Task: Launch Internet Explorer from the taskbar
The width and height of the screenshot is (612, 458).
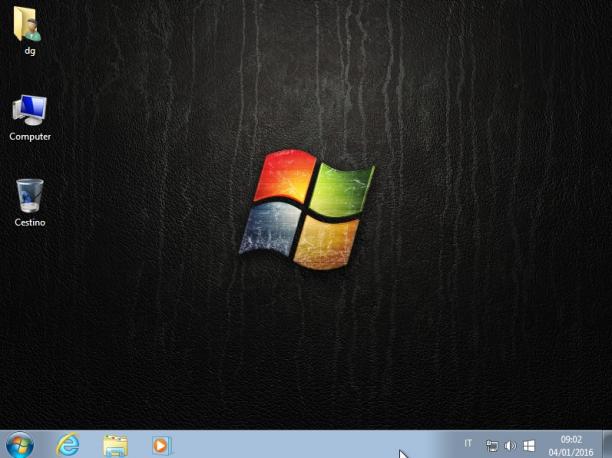Action: (68, 445)
